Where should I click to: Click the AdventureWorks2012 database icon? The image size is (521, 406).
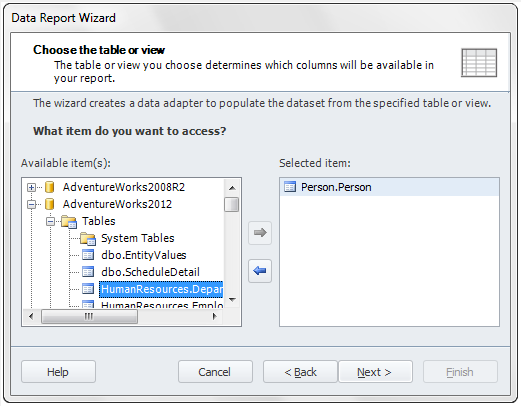point(49,204)
